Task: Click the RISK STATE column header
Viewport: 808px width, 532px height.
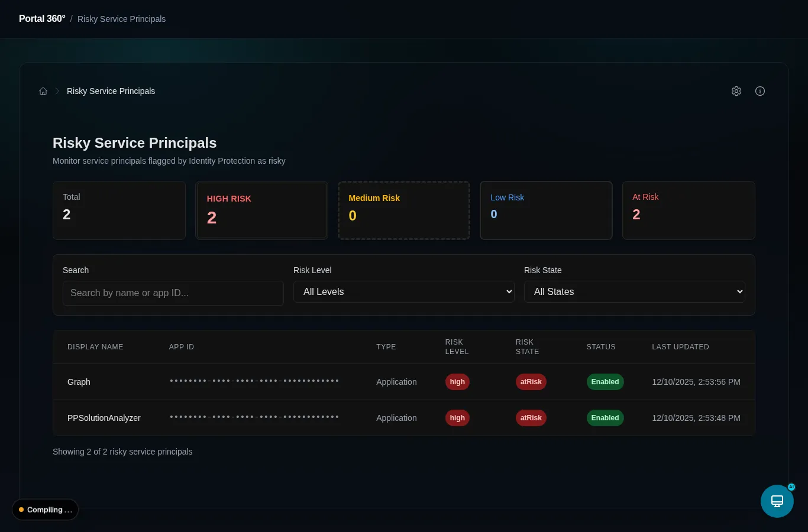Action: click(528, 347)
